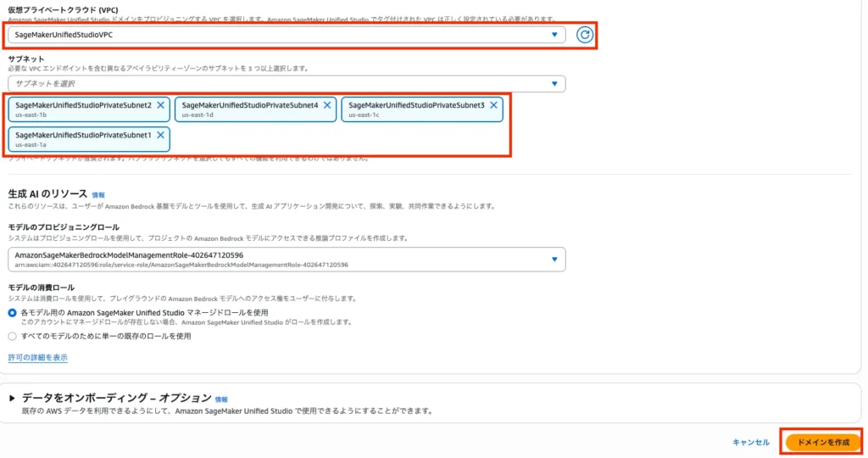Select すべてのモデルのために単一の既存のロールを使用 radio
This screenshot has width=868, height=458.
(x=12, y=336)
